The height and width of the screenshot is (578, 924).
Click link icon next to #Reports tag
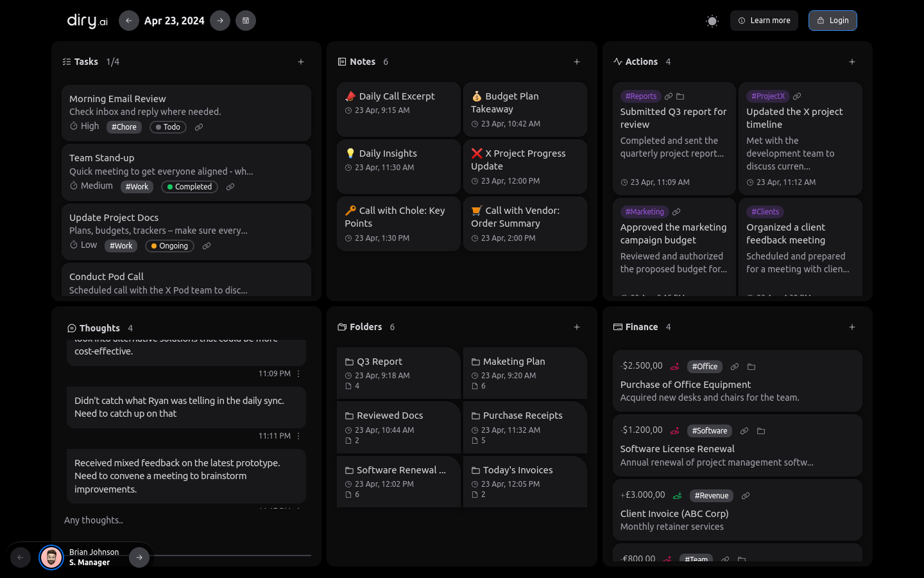(669, 96)
